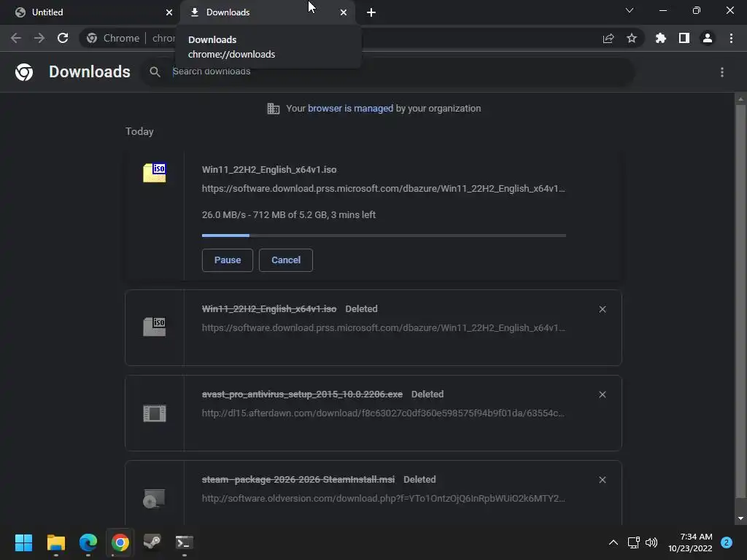This screenshot has width=747, height=560.
Task: Open the oldversion.com download URL
Action: (x=384, y=499)
